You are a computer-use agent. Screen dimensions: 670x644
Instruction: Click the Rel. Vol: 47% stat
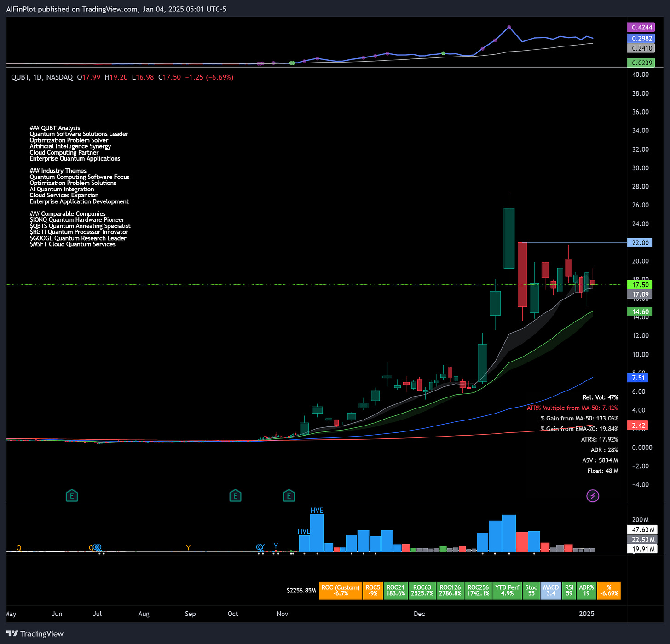pyautogui.click(x=600, y=397)
